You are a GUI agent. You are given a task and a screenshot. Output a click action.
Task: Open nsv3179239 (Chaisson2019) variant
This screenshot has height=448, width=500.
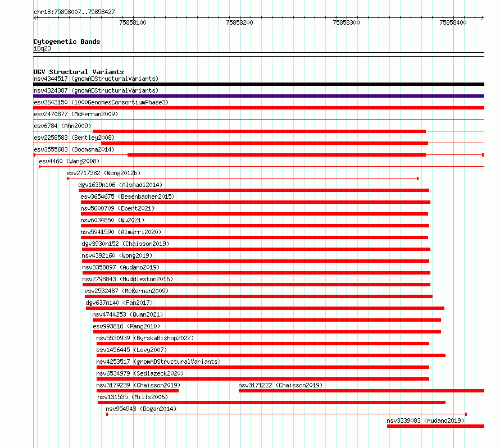pos(138,385)
